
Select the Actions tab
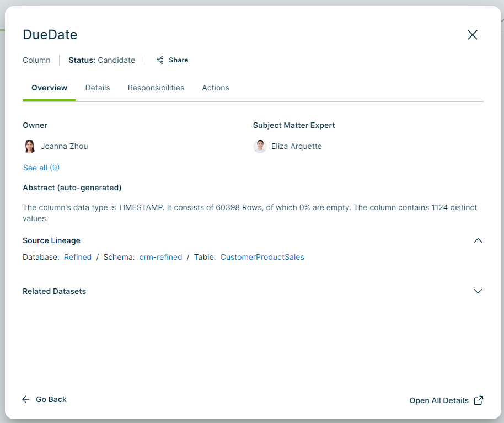click(216, 88)
